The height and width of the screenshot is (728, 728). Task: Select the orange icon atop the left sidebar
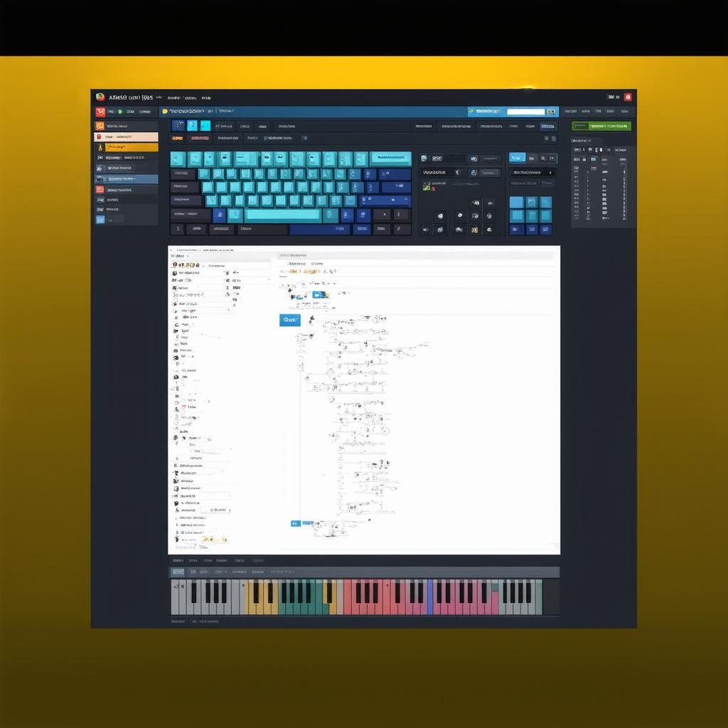pyautogui.click(x=100, y=126)
